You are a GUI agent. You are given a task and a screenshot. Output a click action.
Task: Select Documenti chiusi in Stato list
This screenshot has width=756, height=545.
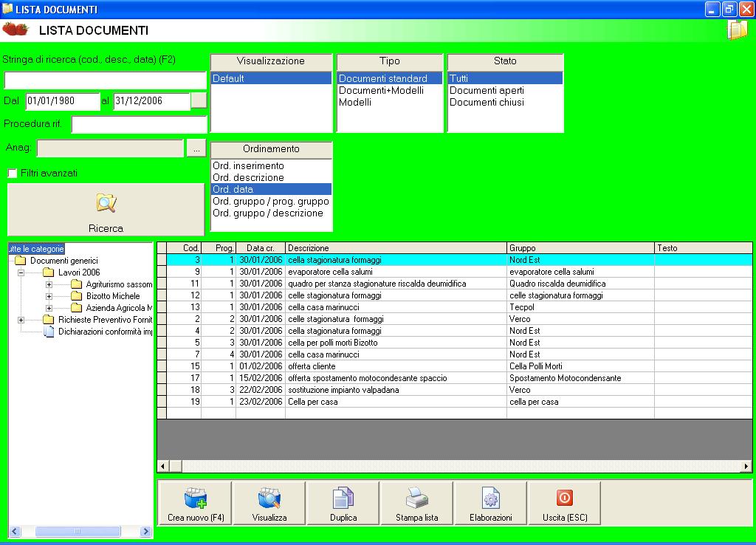click(x=505, y=102)
